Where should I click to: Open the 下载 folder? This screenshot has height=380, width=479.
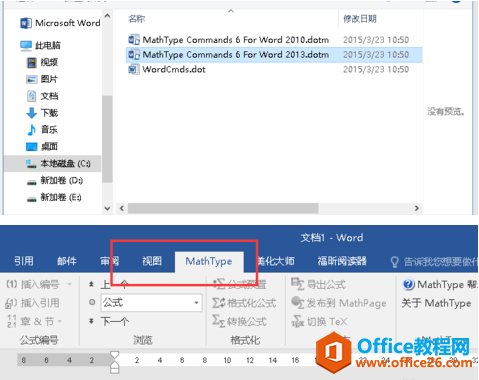42,113
